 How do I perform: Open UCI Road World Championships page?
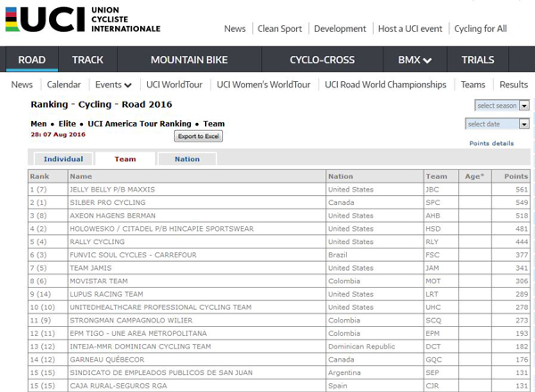[x=385, y=85]
